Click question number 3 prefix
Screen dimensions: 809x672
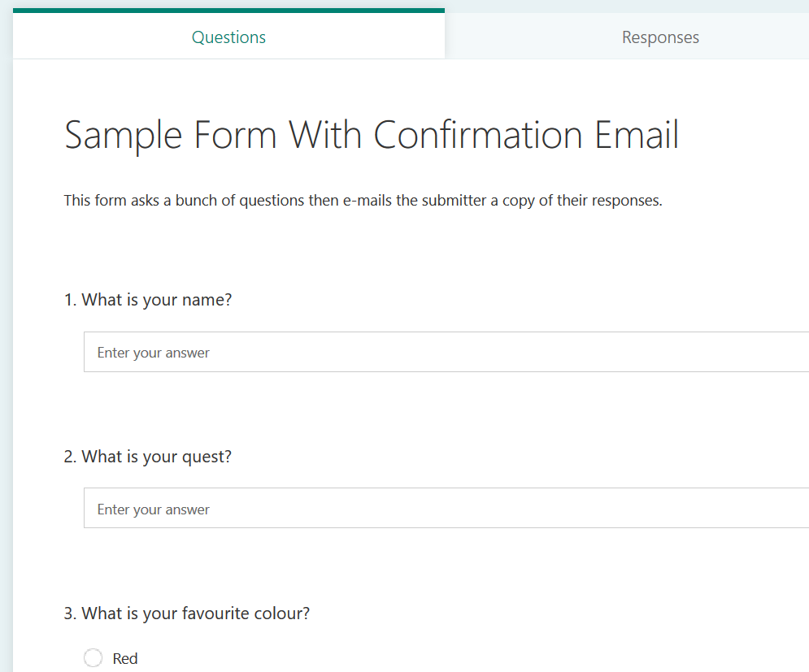coord(71,613)
